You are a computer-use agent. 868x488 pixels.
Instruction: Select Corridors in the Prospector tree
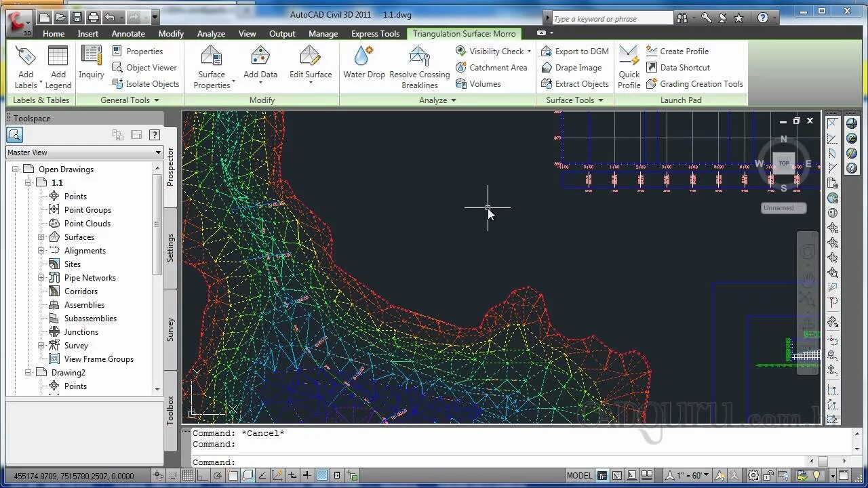pyautogui.click(x=81, y=291)
